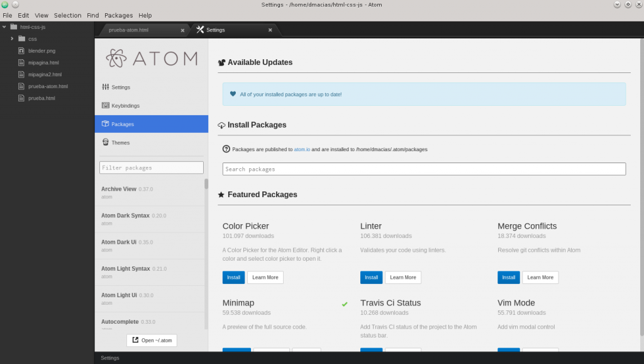The height and width of the screenshot is (364, 644).
Task: Install the Color Picker package
Action: tap(233, 277)
